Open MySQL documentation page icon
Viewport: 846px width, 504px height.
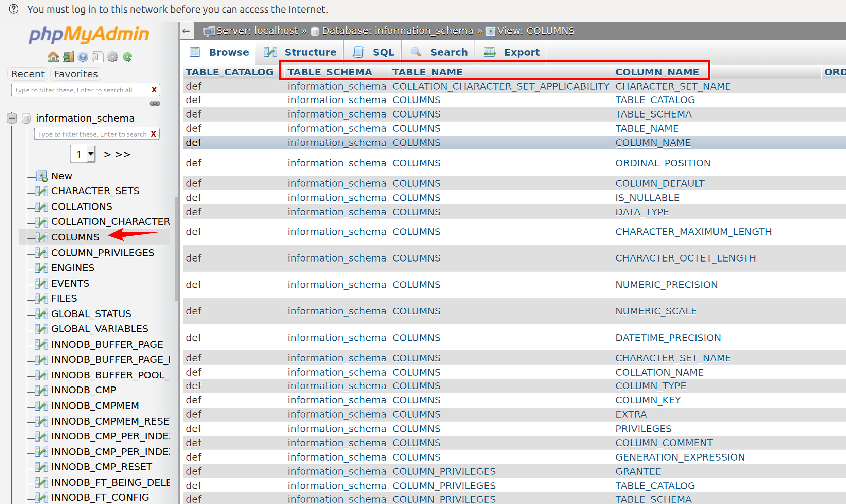point(98,57)
